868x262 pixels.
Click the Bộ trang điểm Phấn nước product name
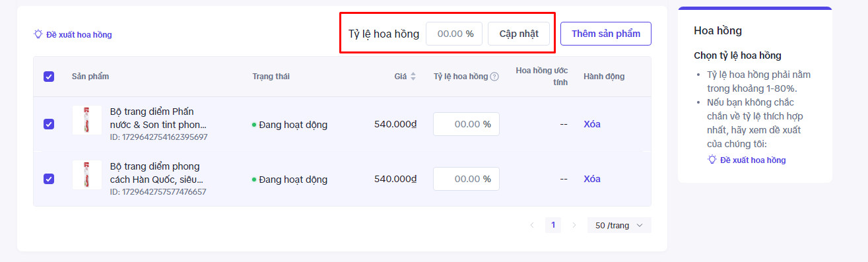click(x=158, y=117)
